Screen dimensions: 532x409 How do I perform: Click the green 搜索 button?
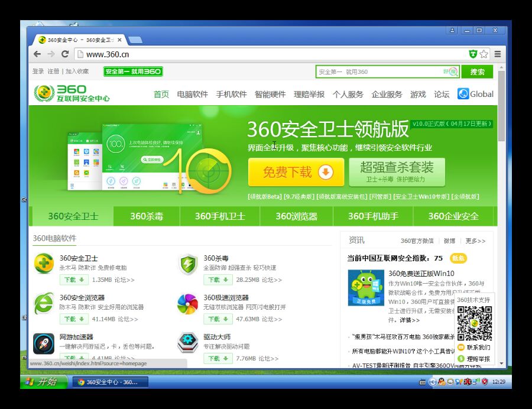(477, 72)
